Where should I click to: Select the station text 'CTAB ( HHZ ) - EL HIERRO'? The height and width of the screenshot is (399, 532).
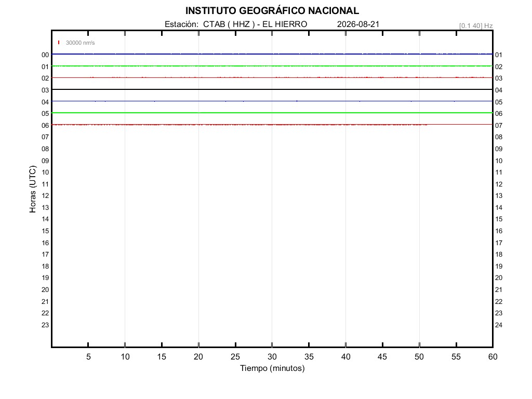point(255,24)
